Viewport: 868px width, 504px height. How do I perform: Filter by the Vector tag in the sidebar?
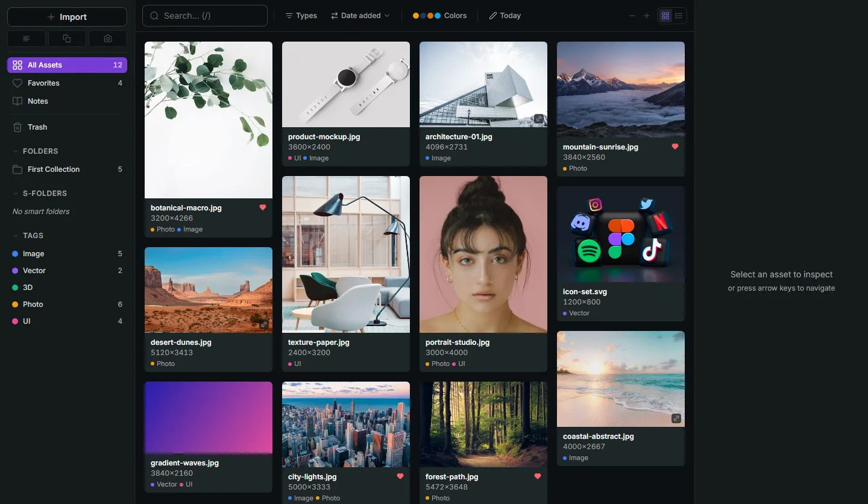(67, 271)
